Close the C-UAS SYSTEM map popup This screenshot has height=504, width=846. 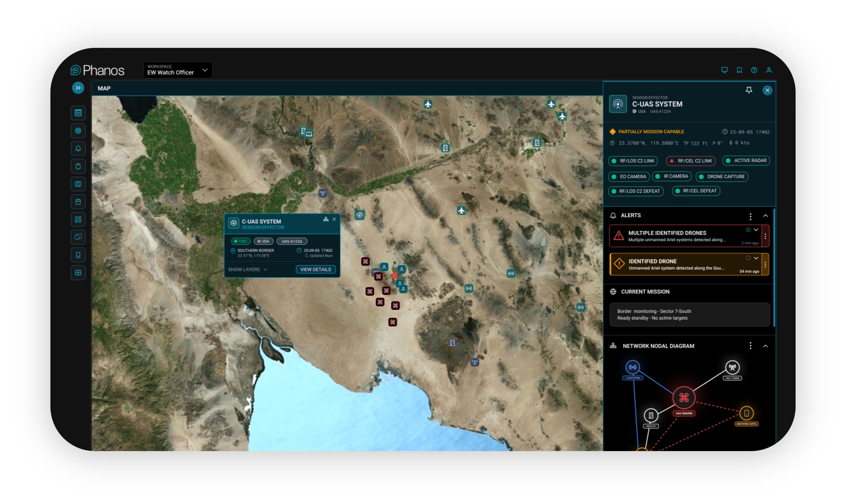(334, 219)
